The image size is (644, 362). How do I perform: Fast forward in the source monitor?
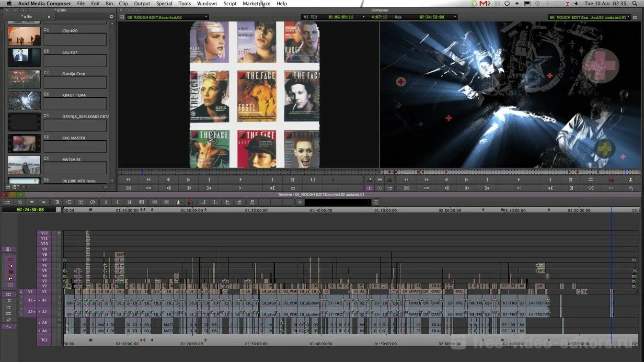pyautogui.click(x=148, y=180)
